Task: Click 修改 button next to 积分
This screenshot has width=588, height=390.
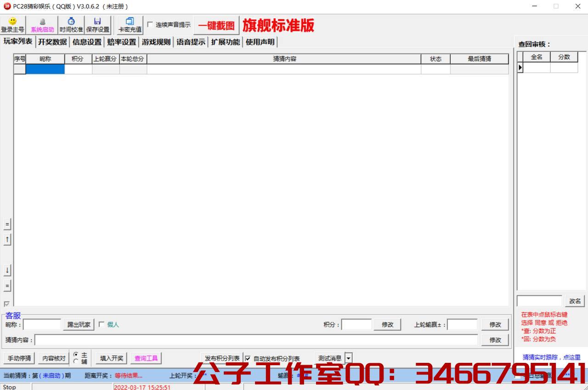Action: tap(387, 325)
